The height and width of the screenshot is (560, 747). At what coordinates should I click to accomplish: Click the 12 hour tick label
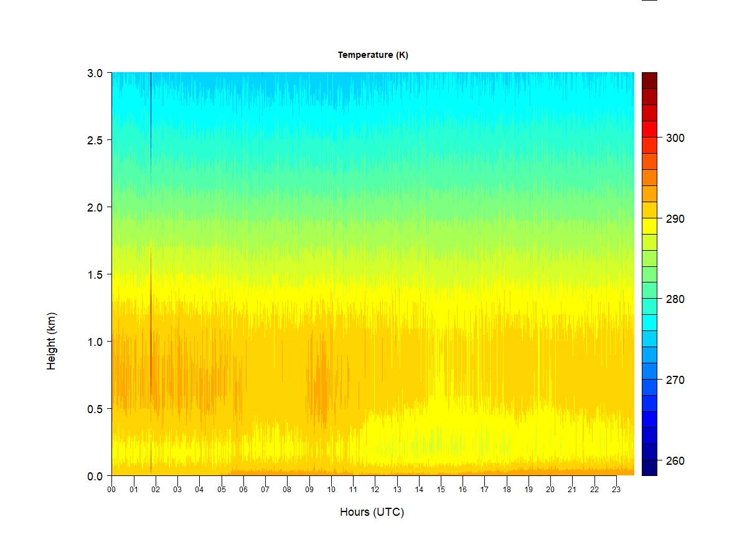tap(375, 490)
